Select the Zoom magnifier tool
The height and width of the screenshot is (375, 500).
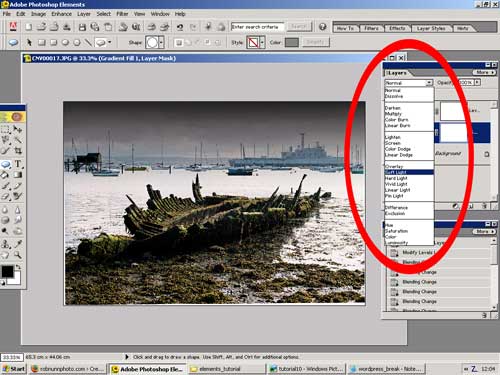point(18,255)
